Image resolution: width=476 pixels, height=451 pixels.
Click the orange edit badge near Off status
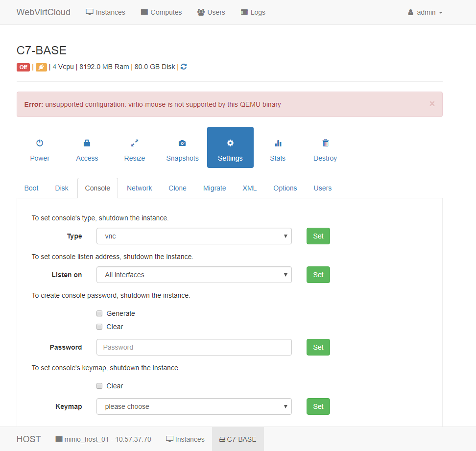click(x=41, y=67)
